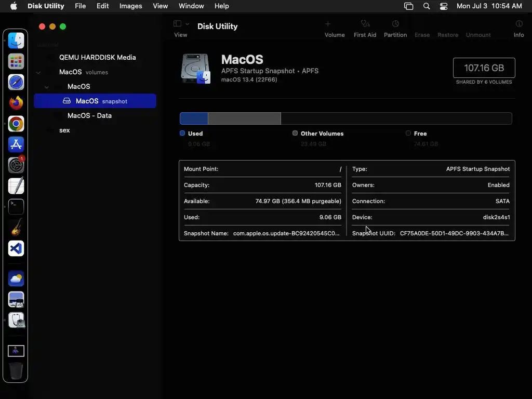Open Finder from the dock
The image size is (532, 399).
[16, 41]
